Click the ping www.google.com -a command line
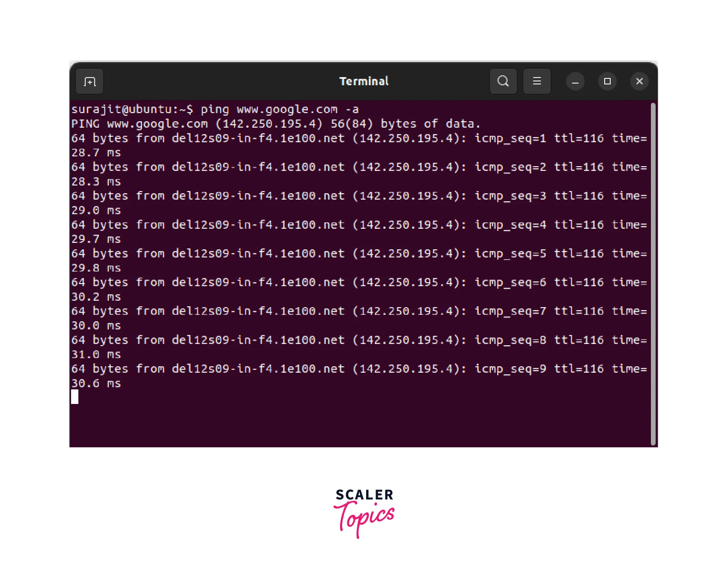The width and height of the screenshot is (728, 583). coord(215,109)
